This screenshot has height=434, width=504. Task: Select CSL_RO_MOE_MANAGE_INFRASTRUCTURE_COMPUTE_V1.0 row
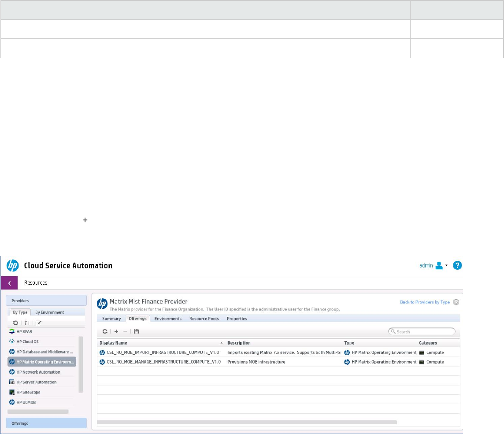pos(278,362)
